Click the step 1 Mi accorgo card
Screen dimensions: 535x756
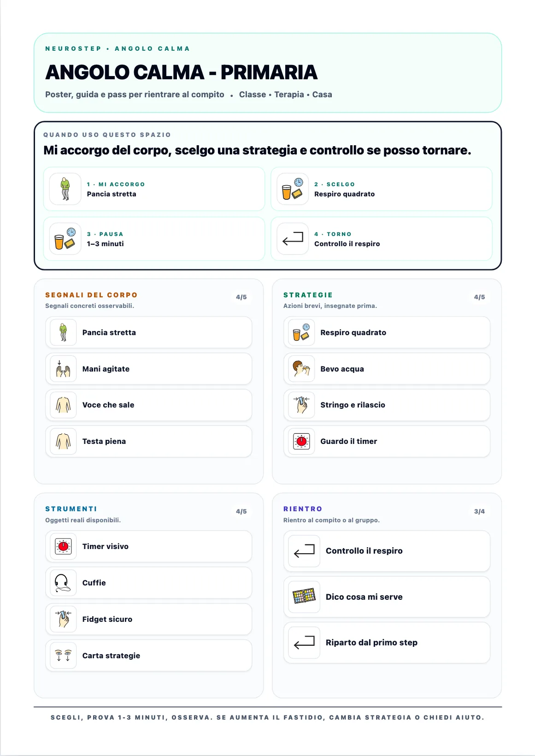coord(154,189)
